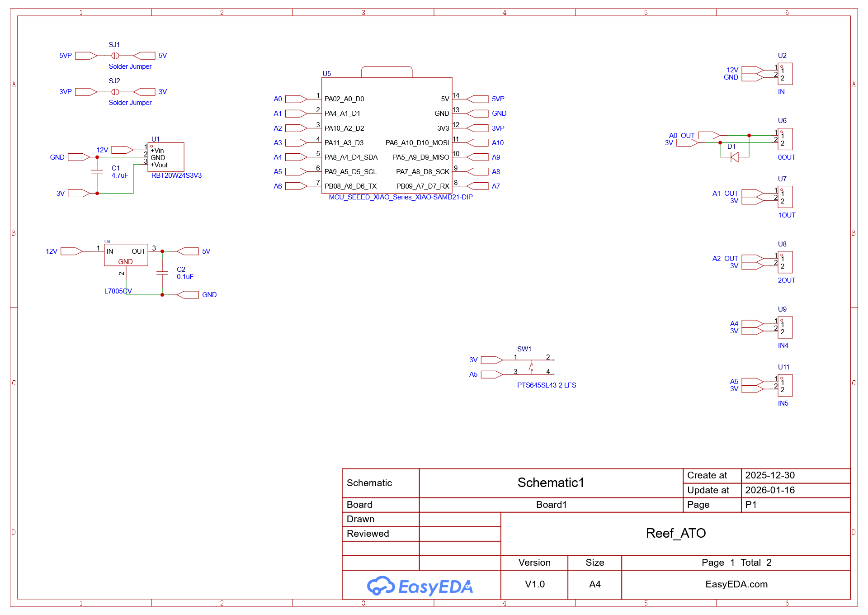The width and height of the screenshot is (868, 615).
Task: Select the SJ1 solder jumper symbol
Action: (115, 56)
